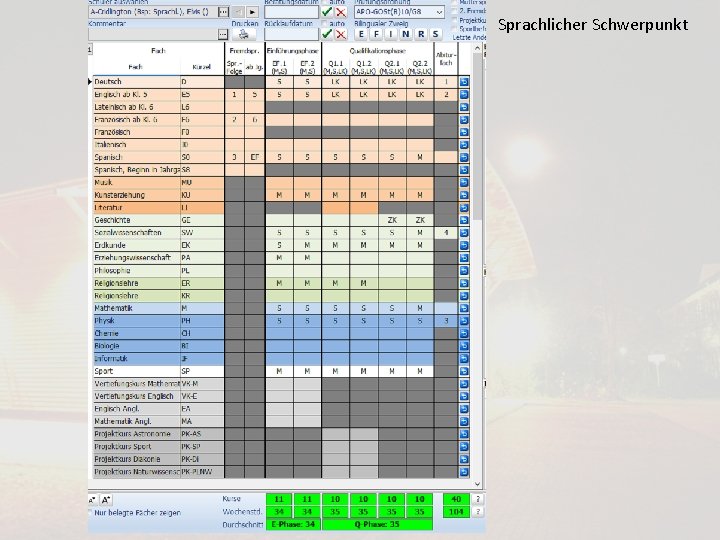Clear Rücklaufdatum with red X
This screenshot has width=720, height=540.
(x=341, y=34)
